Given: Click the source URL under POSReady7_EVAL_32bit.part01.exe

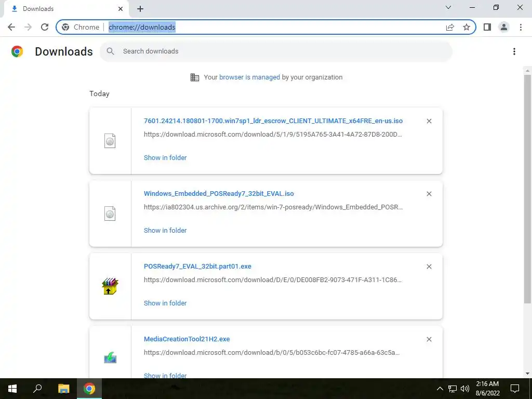Looking at the screenshot, I should (x=273, y=280).
